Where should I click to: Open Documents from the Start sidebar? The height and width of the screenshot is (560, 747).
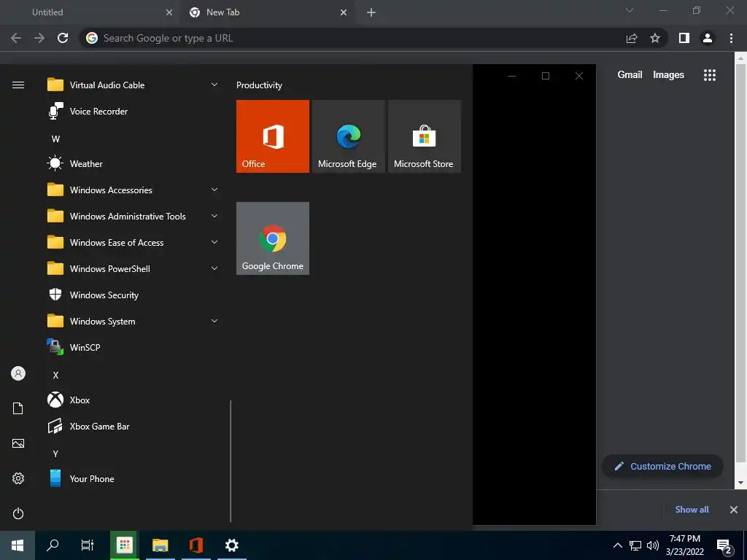click(x=18, y=408)
